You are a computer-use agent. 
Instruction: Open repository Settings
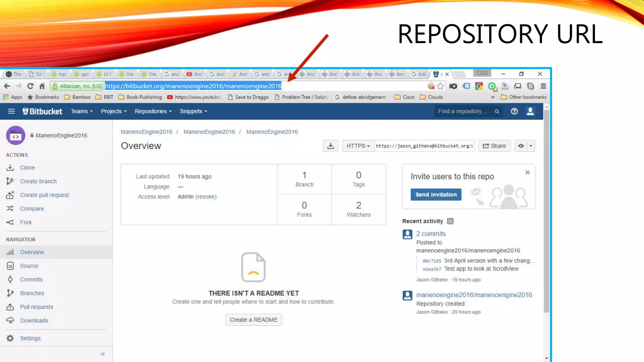coord(30,338)
